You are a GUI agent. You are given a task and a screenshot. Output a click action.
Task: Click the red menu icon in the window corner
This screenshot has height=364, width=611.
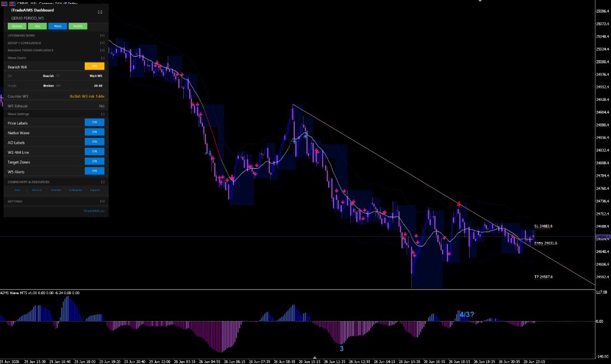4,4
